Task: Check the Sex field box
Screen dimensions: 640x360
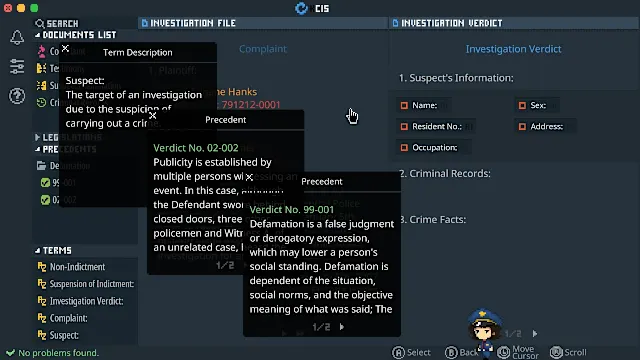Action: coord(522,105)
